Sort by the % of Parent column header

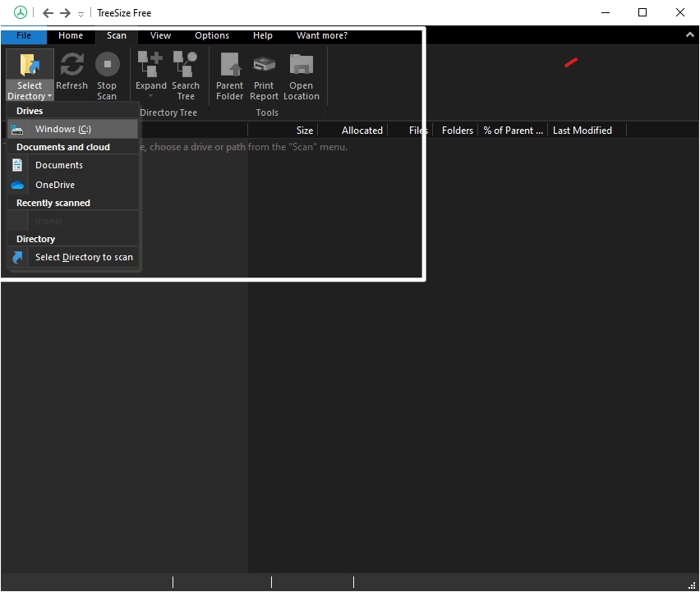(x=513, y=131)
